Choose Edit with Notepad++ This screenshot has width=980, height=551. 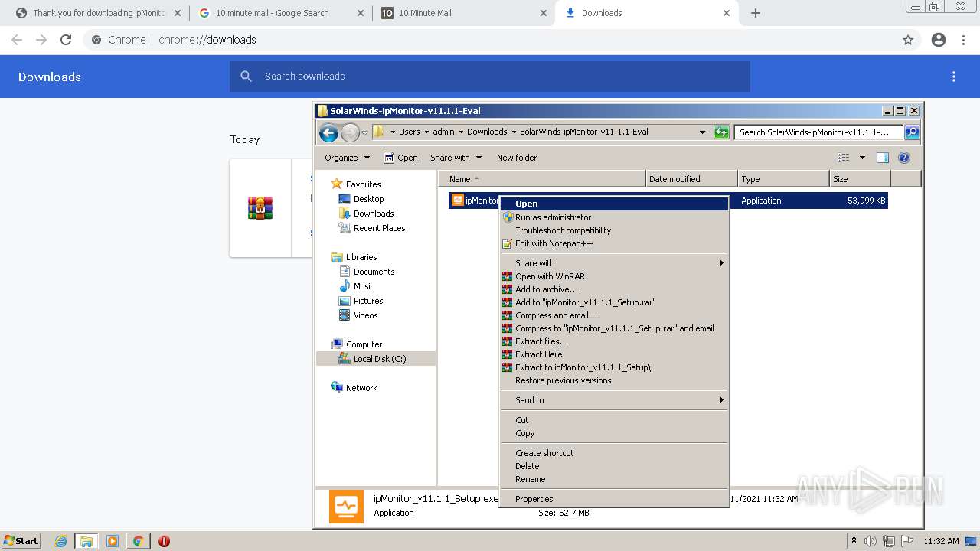point(614,243)
